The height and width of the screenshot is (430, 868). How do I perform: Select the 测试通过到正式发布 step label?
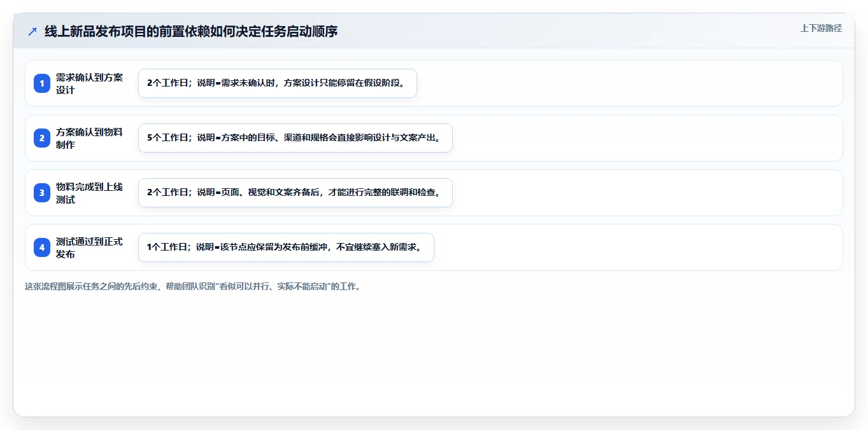[x=89, y=247]
